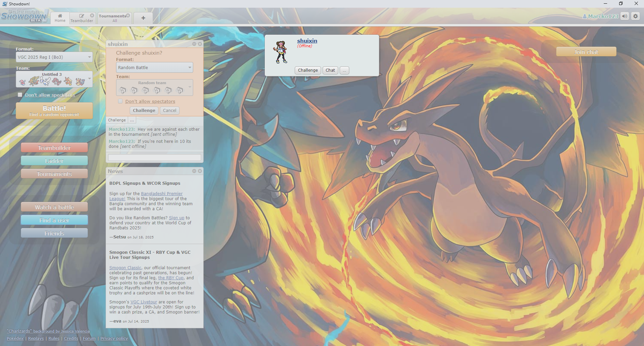Close the Teambuilder tab
Screen dimensions: 644x346
(x=92, y=15)
